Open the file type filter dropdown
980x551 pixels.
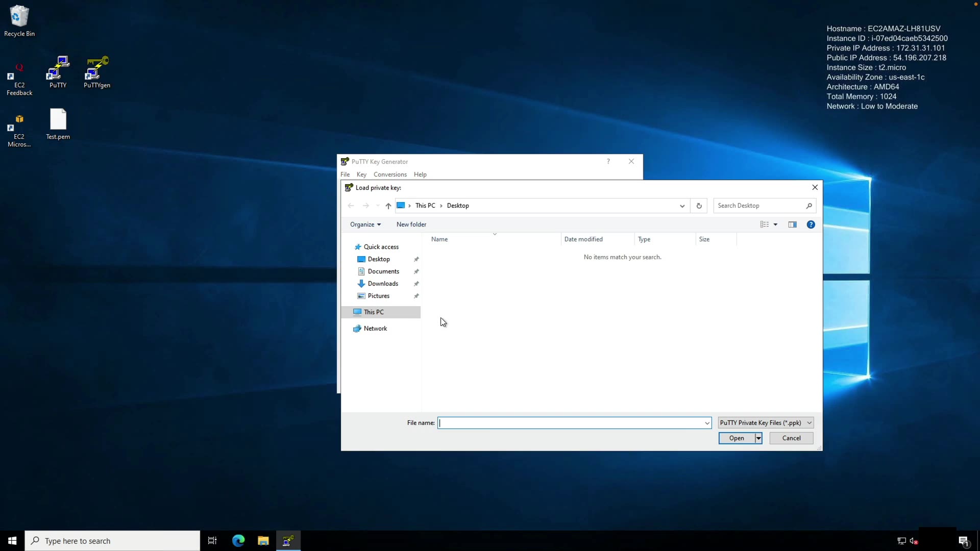[x=765, y=423]
